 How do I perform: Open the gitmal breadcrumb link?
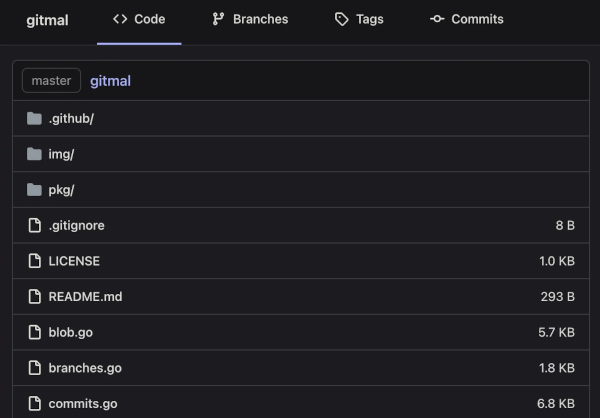(x=110, y=80)
